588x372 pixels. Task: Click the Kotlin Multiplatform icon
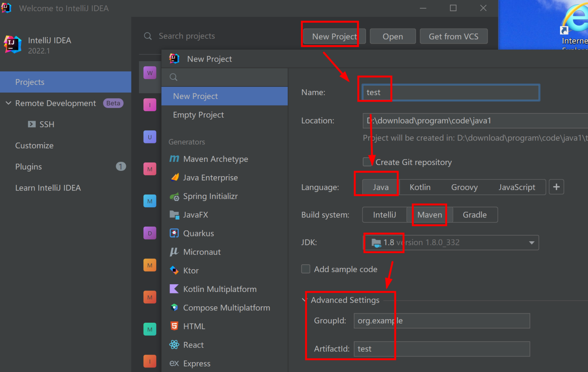tap(174, 289)
